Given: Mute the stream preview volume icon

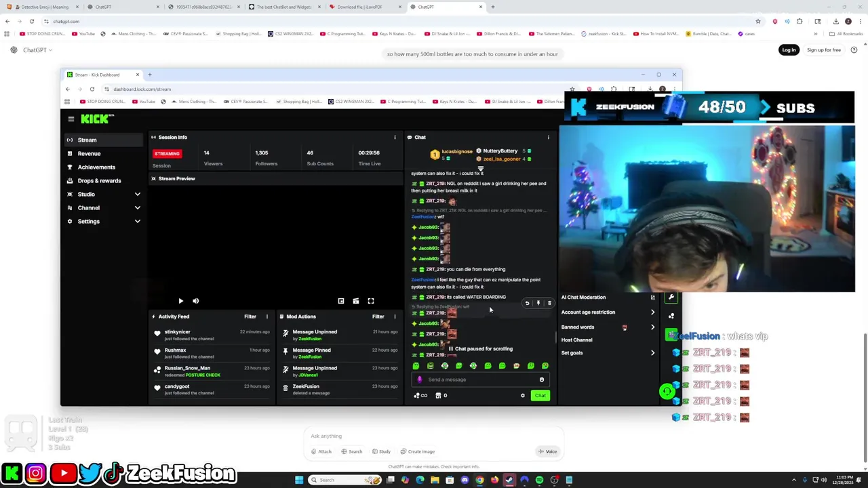Looking at the screenshot, I should click(195, 301).
